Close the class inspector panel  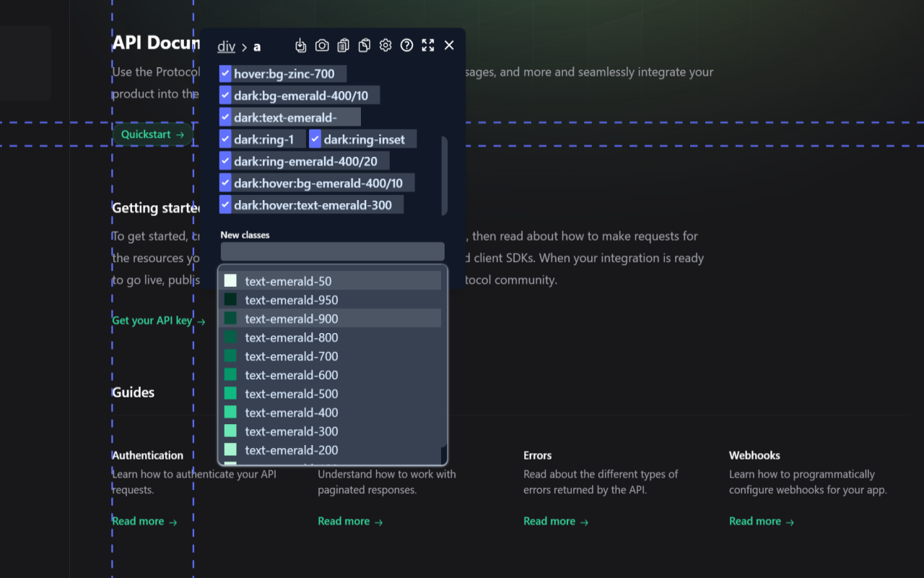pyautogui.click(x=449, y=46)
